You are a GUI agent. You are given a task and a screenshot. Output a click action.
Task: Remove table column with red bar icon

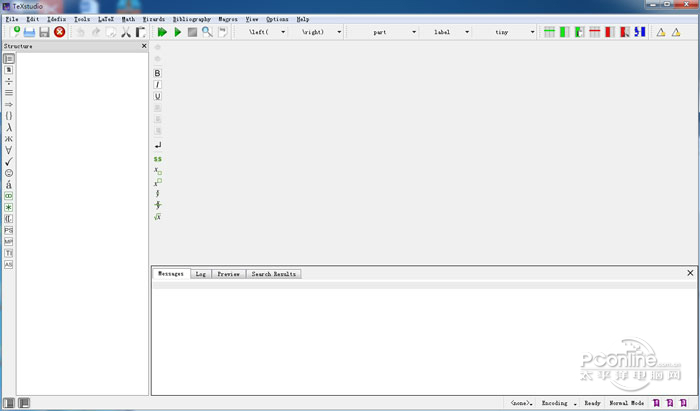(610, 32)
